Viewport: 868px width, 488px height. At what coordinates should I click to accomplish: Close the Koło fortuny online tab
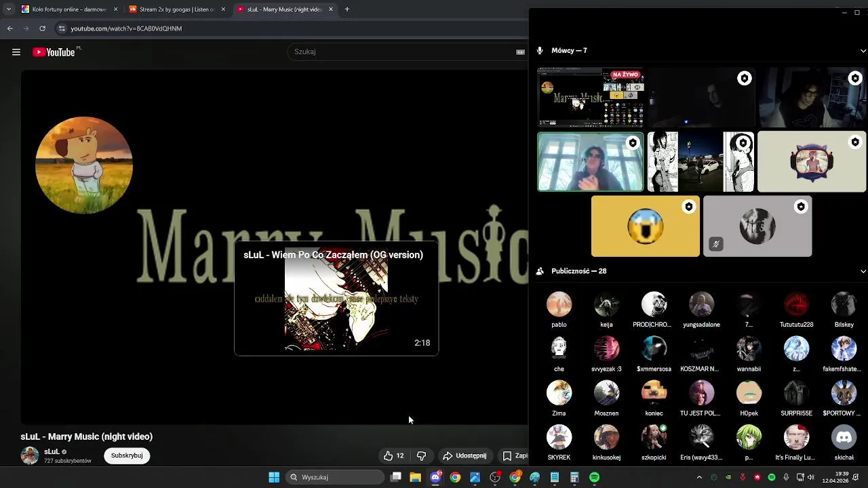point(115,9)
